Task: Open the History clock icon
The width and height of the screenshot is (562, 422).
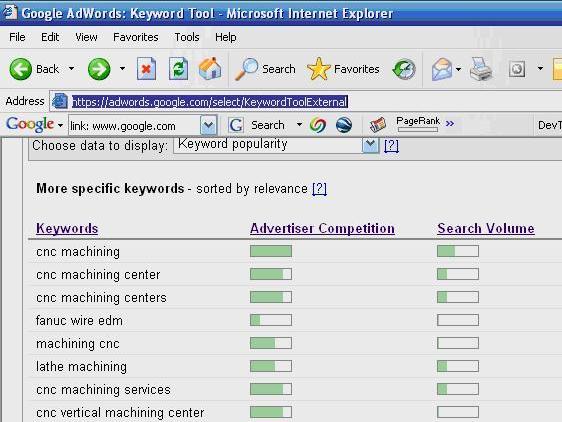Action: pos(404,69)
